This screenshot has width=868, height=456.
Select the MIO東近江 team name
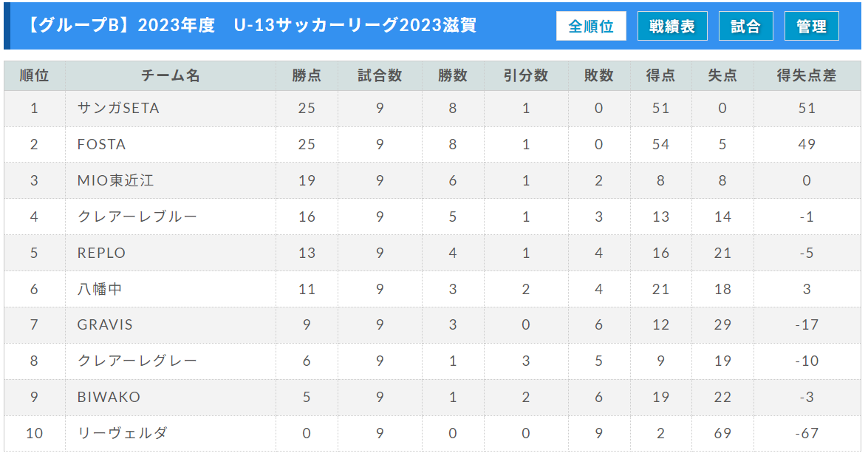[116, 180]
